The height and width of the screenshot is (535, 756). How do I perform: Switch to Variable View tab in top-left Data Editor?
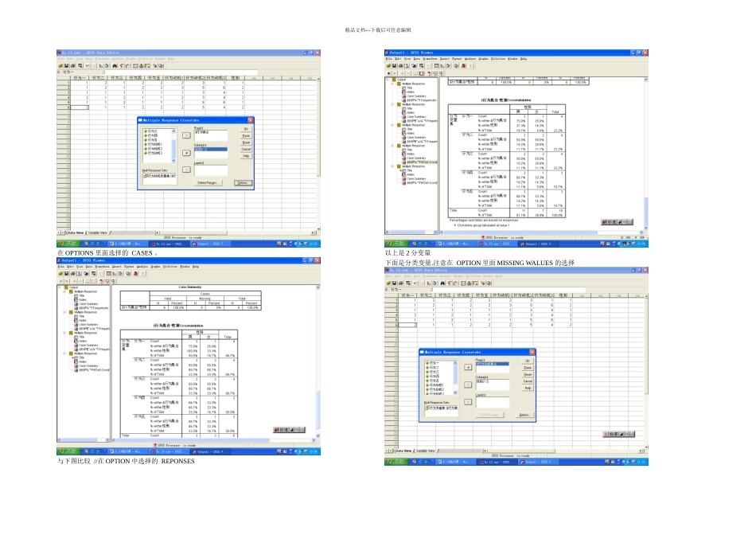pyautogui.click(x=97, y=233)
